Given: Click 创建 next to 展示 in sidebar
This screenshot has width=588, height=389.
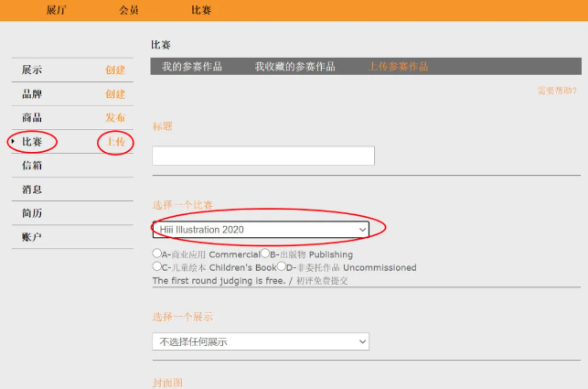Looking at the screenshot, I should click(115, 70).
